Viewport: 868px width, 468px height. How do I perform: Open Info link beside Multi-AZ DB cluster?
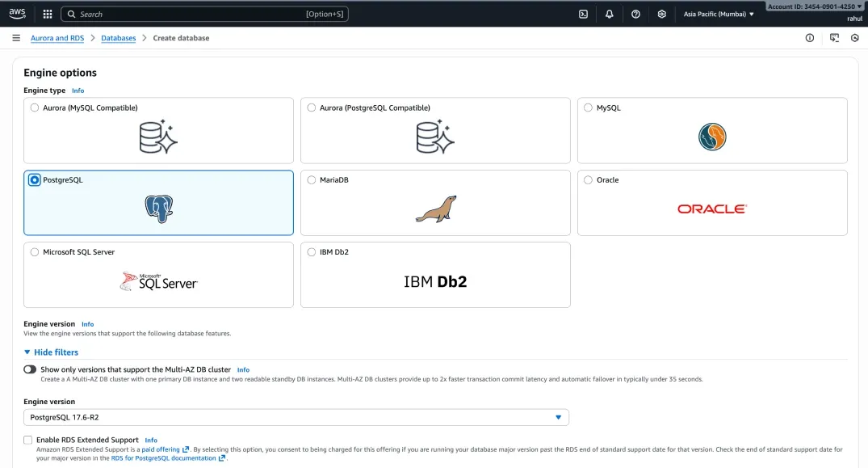(243, 369)
